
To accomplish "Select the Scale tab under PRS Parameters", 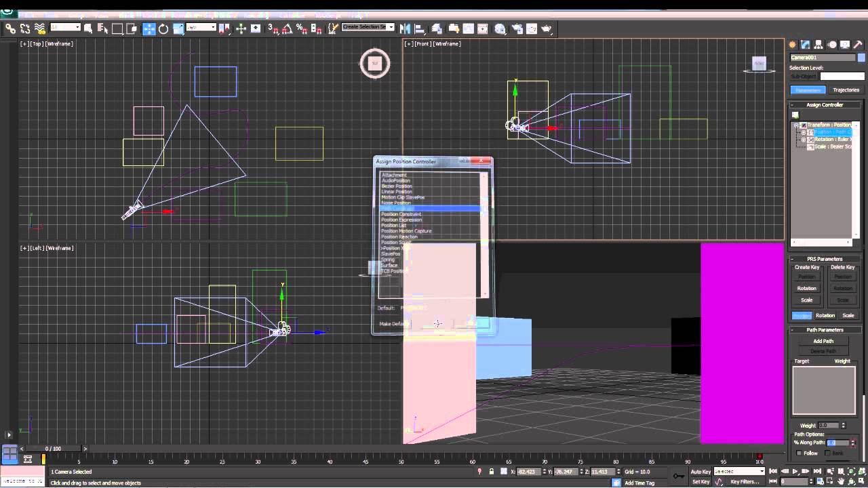I will pyautogui.click(x=848, y=316).
